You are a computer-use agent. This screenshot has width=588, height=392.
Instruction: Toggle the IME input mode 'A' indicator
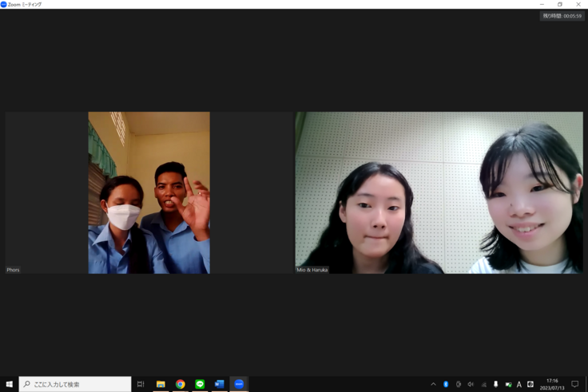518,384
